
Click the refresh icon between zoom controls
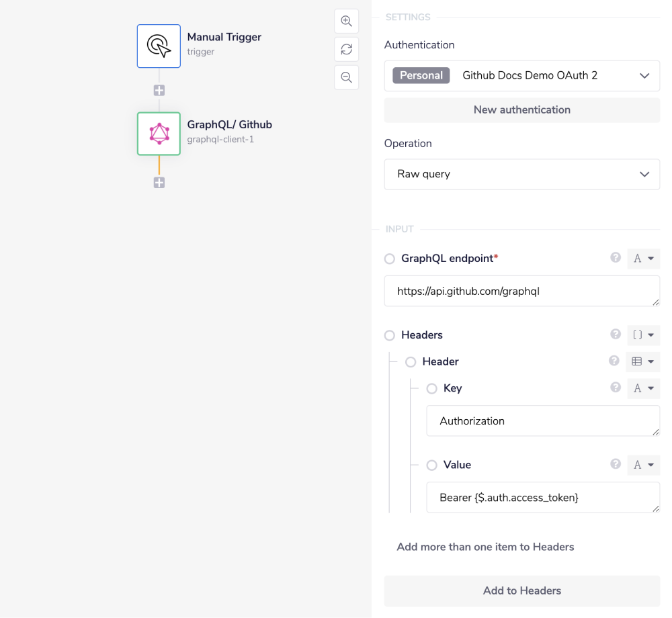(x=346, y=49)
